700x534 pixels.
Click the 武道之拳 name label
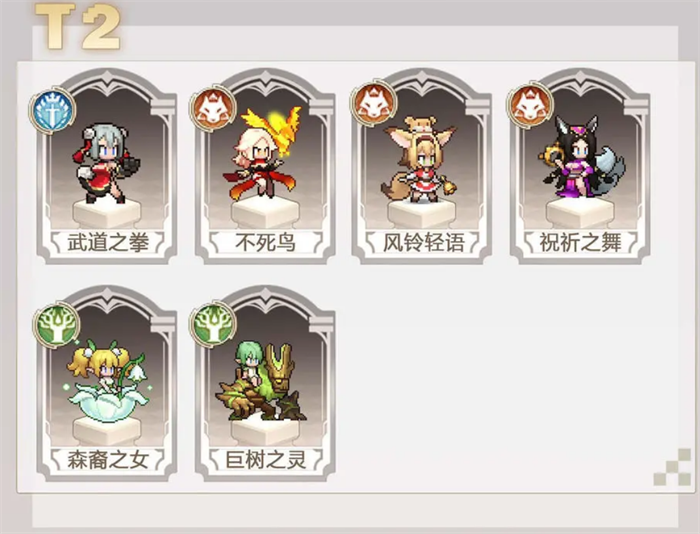point(108,242)
